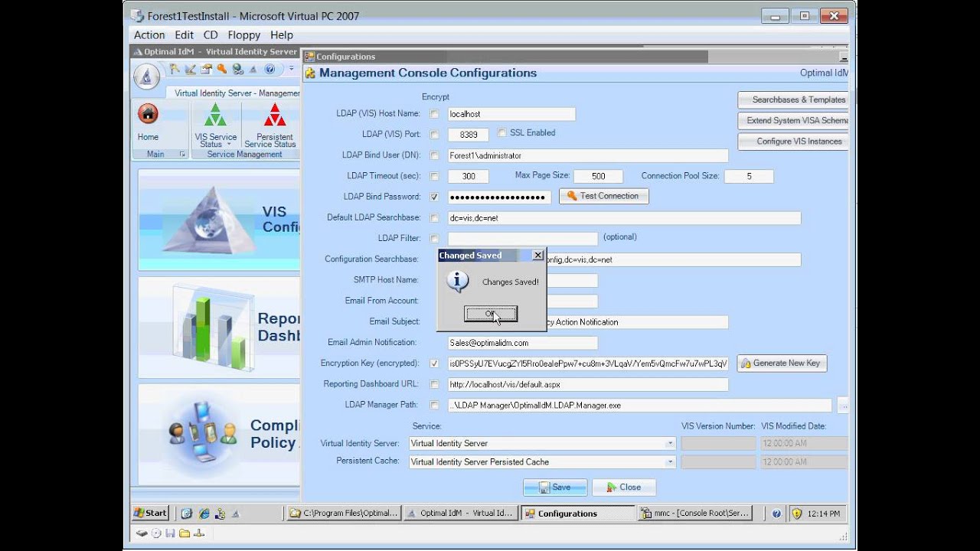The width and height of the screenshot is (980, 551).
Task: Click the blue help tray icon
Action: tap(776, 514)
